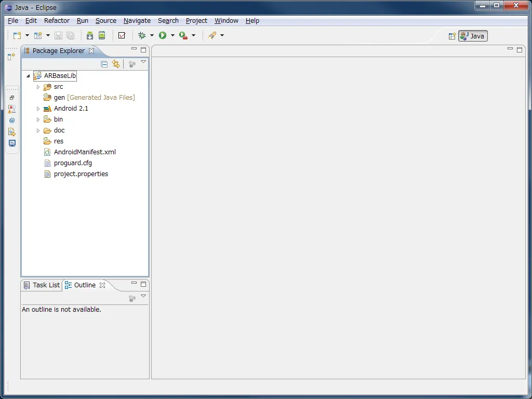Start debugging with the bug icon

[142, 35]
